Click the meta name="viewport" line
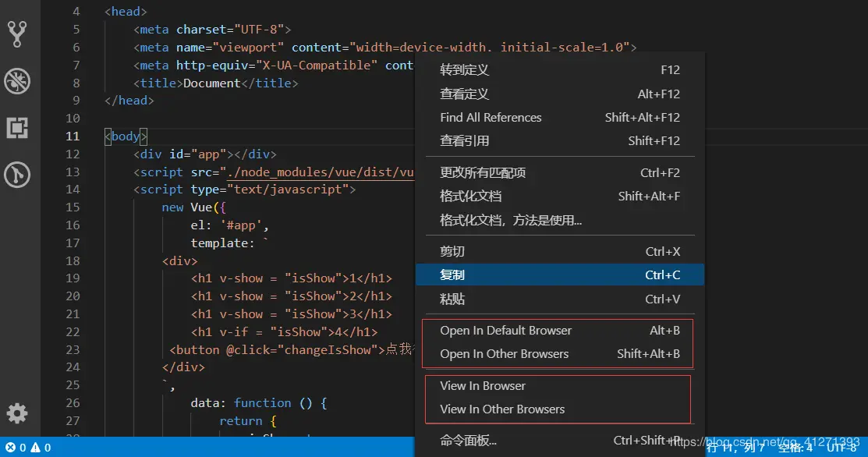Screen dimensions: 868x457 (x=384, y=48)
